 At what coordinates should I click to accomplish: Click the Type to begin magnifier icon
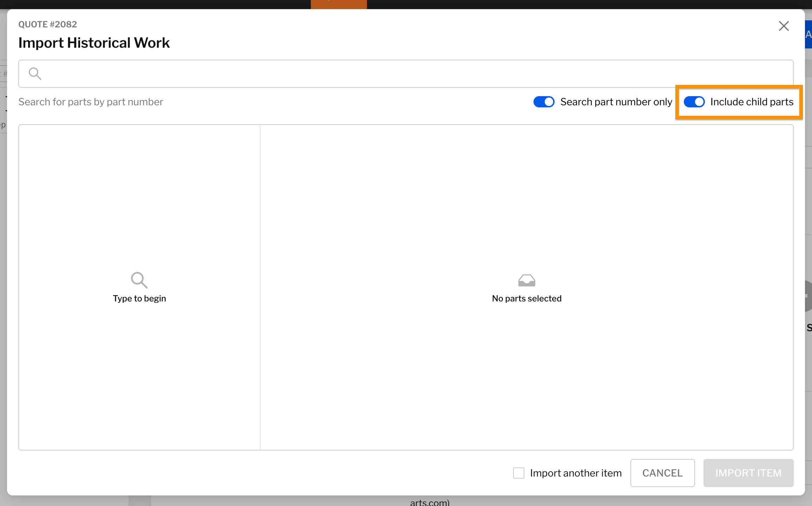(139, 280)
